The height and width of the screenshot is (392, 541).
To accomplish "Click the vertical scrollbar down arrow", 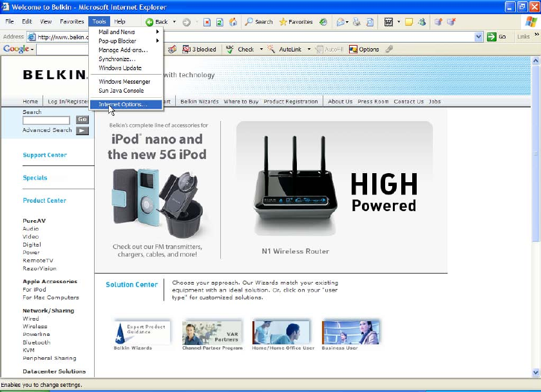I will coord(535,372).
